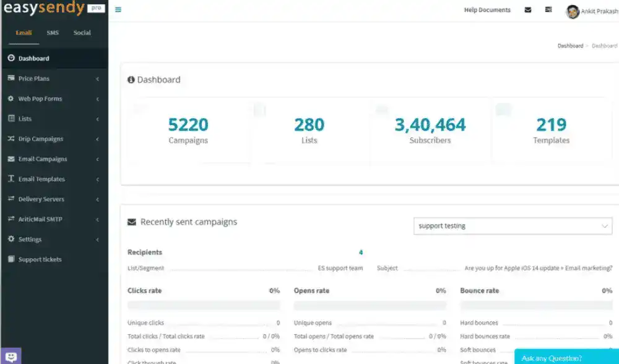Open the purple chat widget icon
619x364 pixels.
tap(11, 356)
